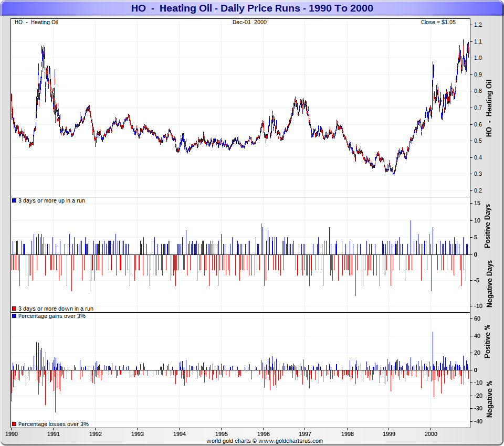This screenshot has width=504, height=446.
Task: Click the chart title 'Daily Price Runs' banner
Action: point(251,8)
